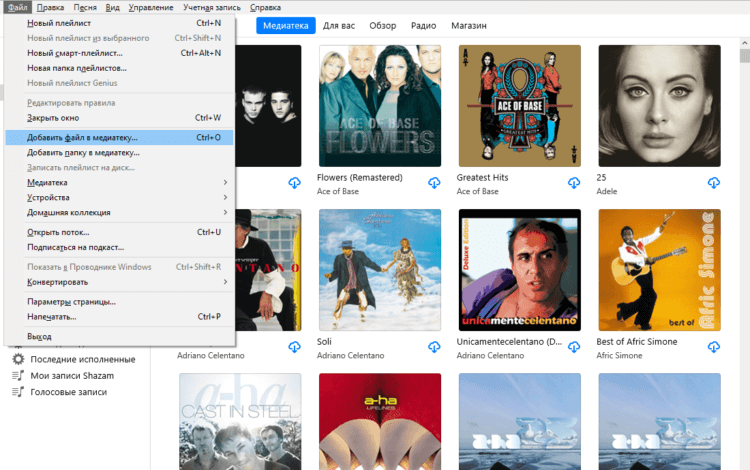Image resolution: width=750 pixels, height=470 pixels.
Task: Expand the Домашняя коллекция submenu
Action: click(x=119, y=212)
